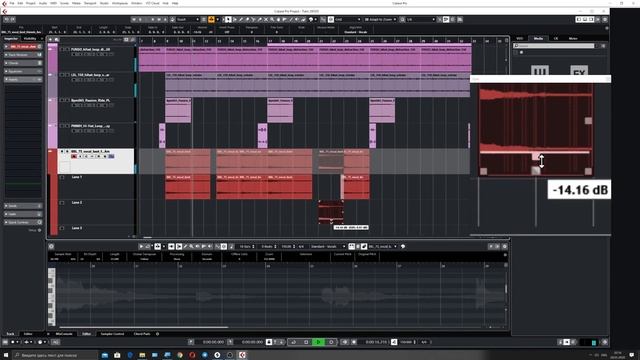Open quantize preset 1/8 dropdown
640x360 pixels.
coord(421,19)
